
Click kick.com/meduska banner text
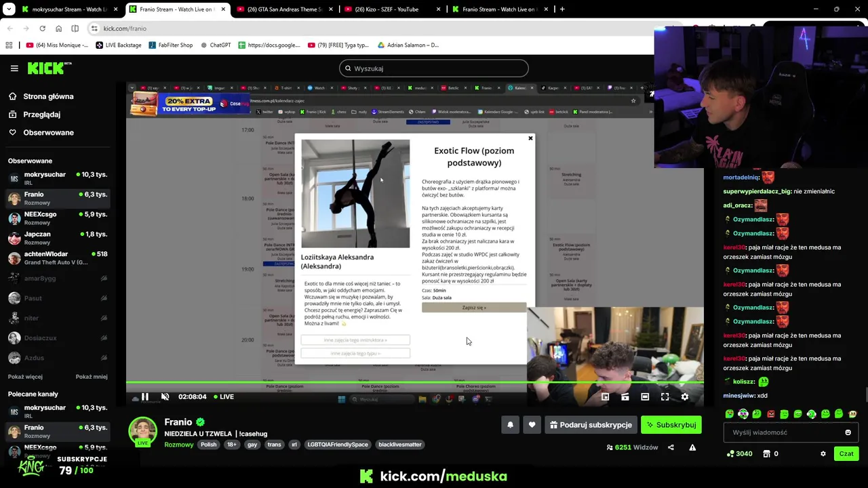[443, 476]
